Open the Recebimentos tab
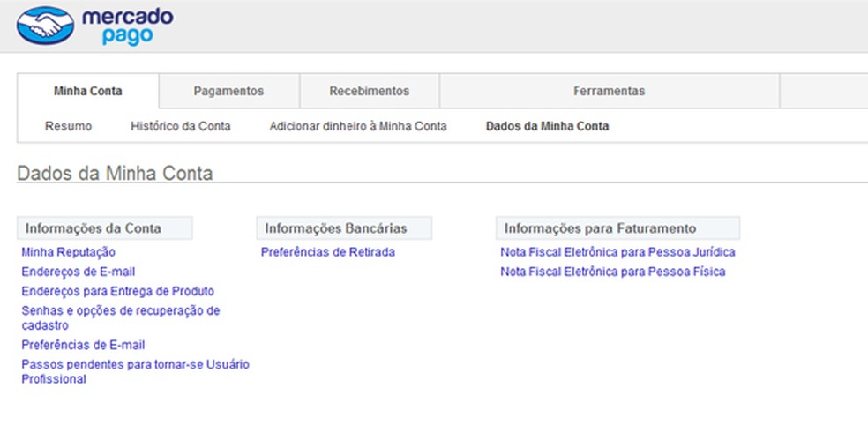The image size is (868, 425). pyautogui.click(x=369, y=91)
